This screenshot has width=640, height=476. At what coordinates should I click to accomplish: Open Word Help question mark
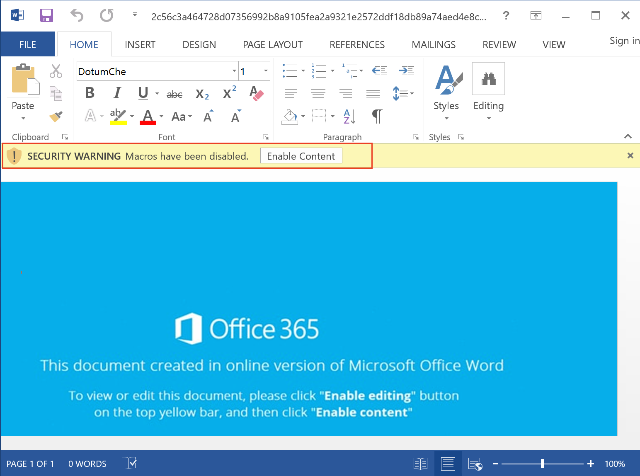pyautogui.click(x=506, y=16)
